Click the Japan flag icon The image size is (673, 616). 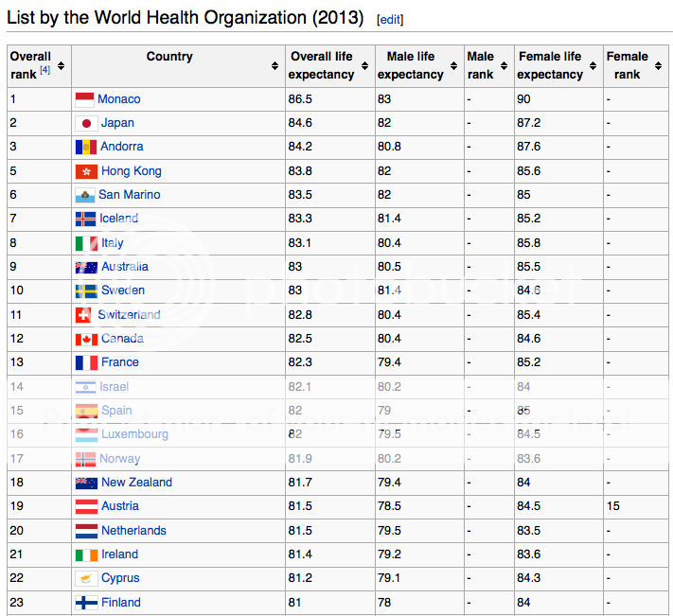click(x=86, y=123)
